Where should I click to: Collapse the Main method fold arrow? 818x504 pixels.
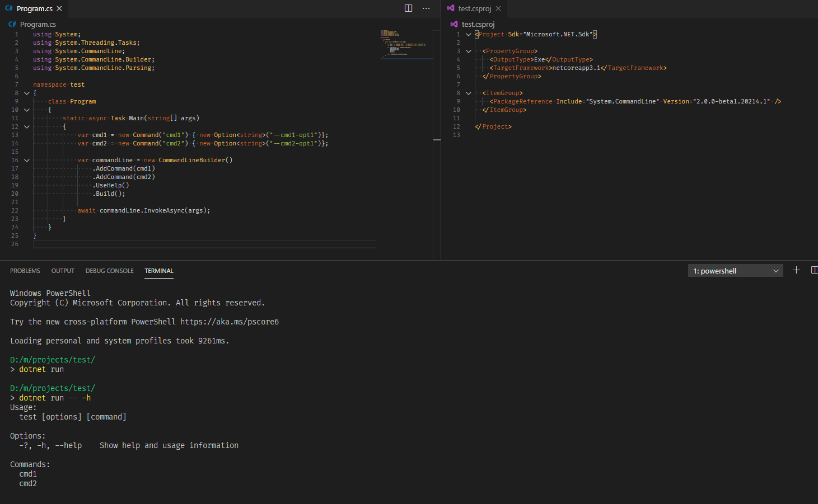(x=27, y=126)
